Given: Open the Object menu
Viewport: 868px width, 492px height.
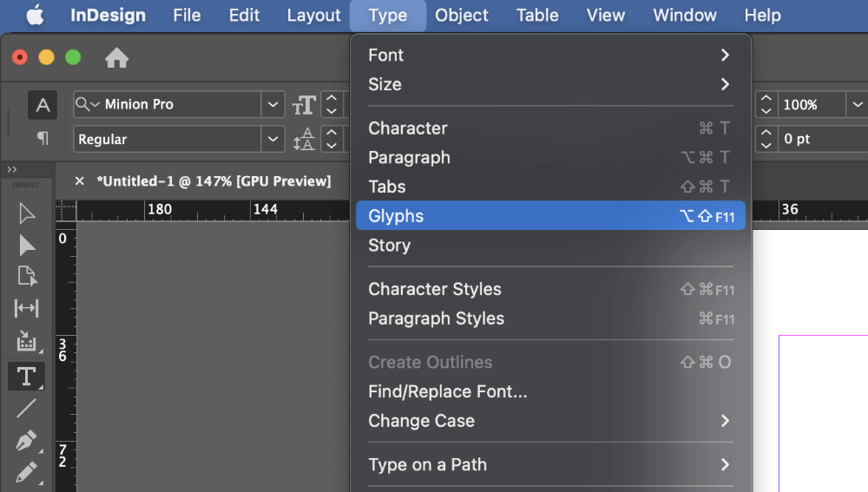Looking at the screenshot, I should (461, 15).
